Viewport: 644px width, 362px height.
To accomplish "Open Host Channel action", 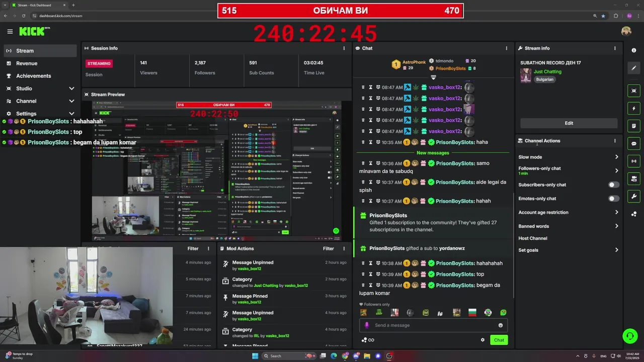I will click(x=533, y=238).
